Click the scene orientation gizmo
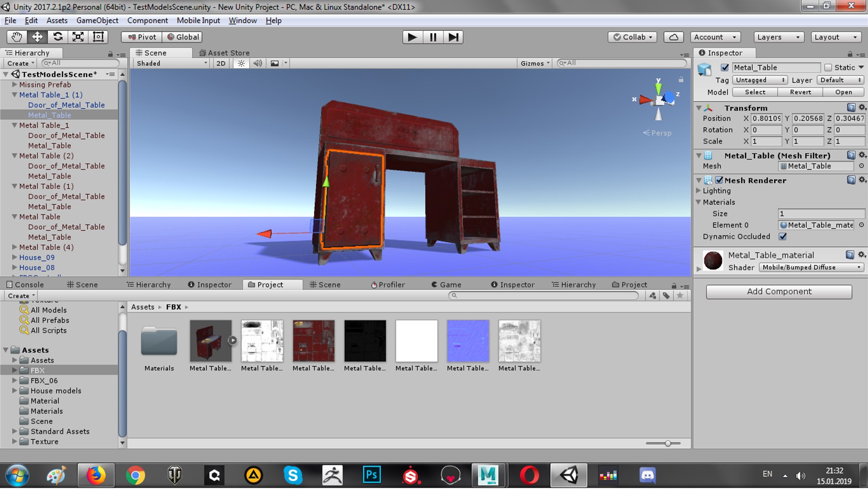Viewport: 868px width, 489px height. click(x=658, y=99)
